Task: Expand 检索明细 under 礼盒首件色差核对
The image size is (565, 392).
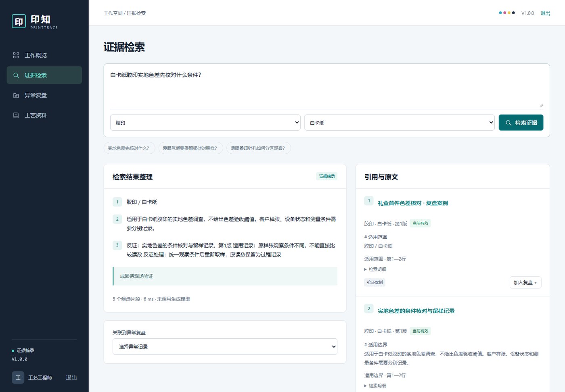Action: click(x=375, y=269)
